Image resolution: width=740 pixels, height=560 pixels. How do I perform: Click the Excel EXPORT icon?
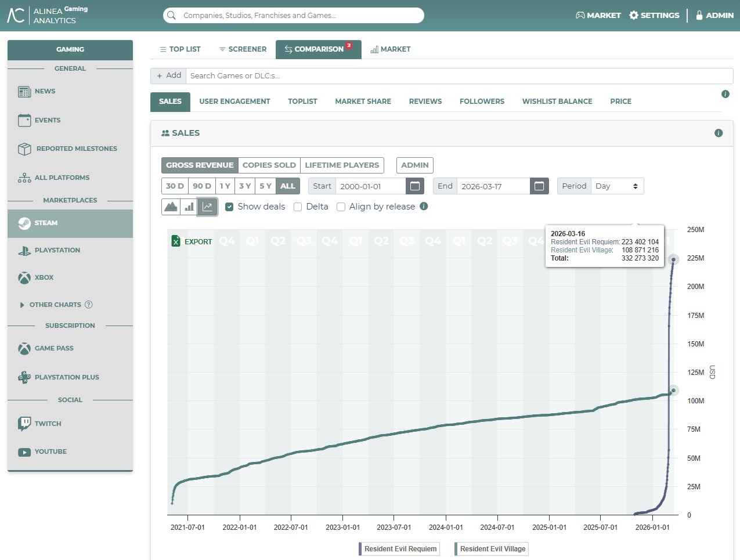176,241
